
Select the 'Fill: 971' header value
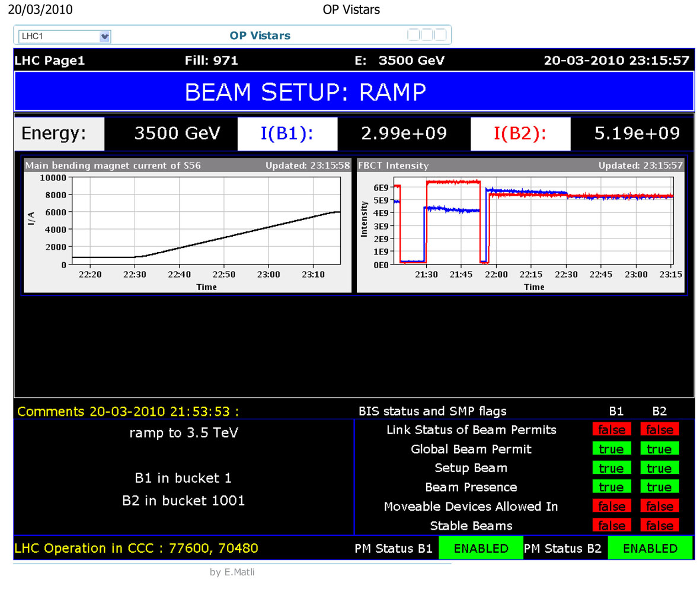tap(211, 61)
